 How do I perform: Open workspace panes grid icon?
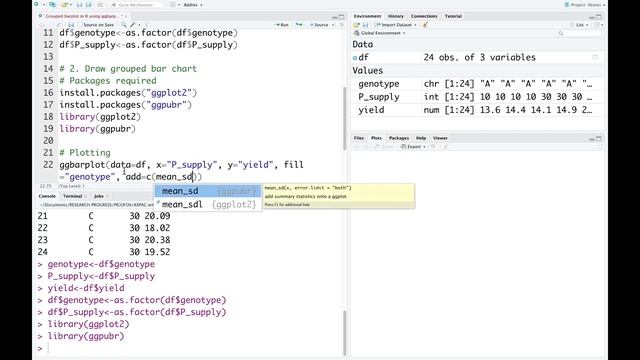point(173,4)
